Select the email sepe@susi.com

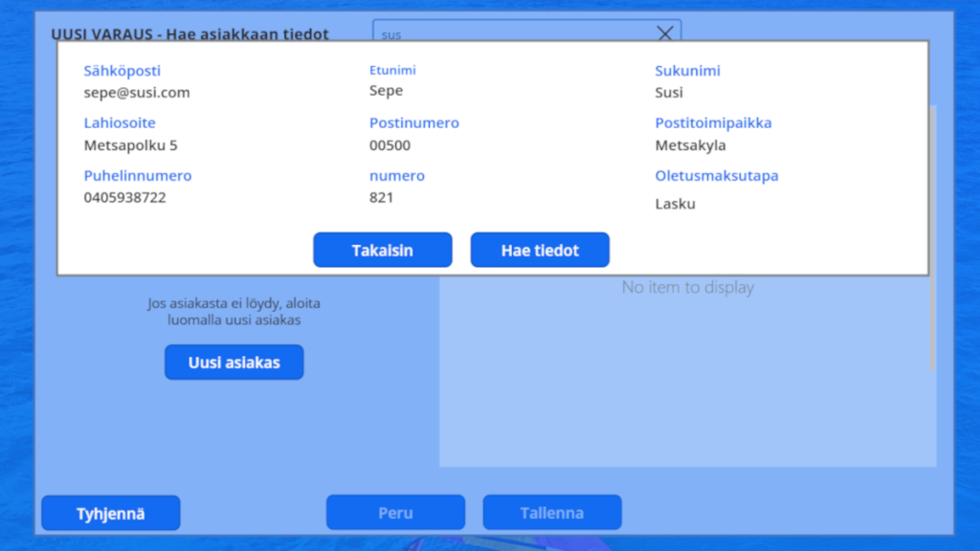pyautogui.click(x=137, y=93)
